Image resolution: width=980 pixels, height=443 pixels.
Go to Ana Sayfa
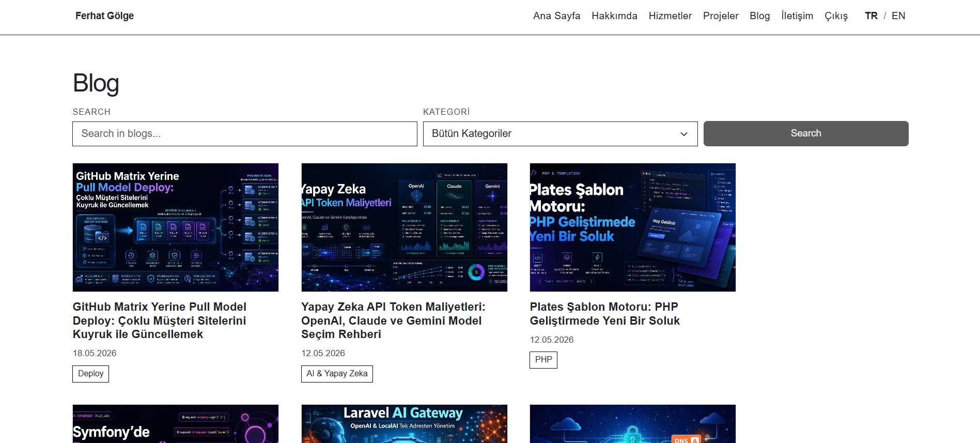[556, 16]
